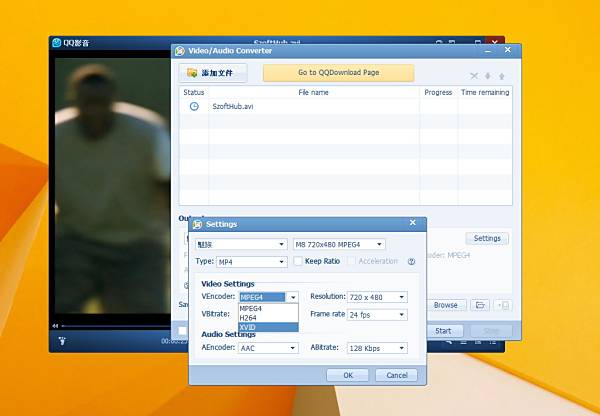Open the M8 720x480 MPEG4 profile dropdown
The width and height of the screenshot is (600, 416).
pos(339,244)
